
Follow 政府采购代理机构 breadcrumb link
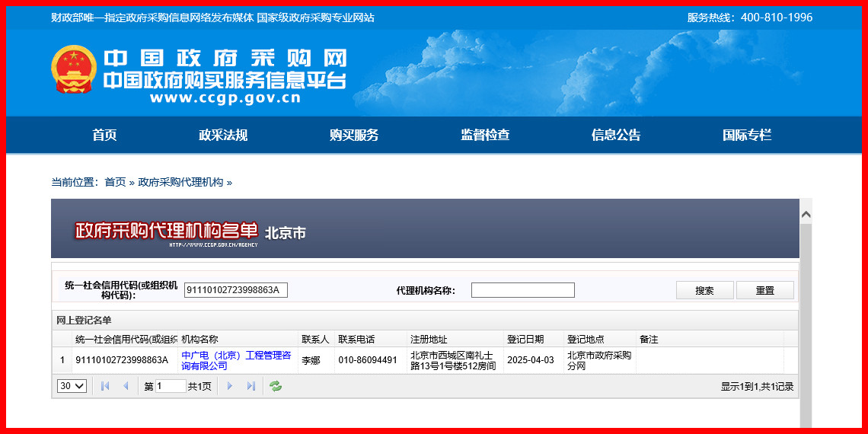tap(180, 182)
